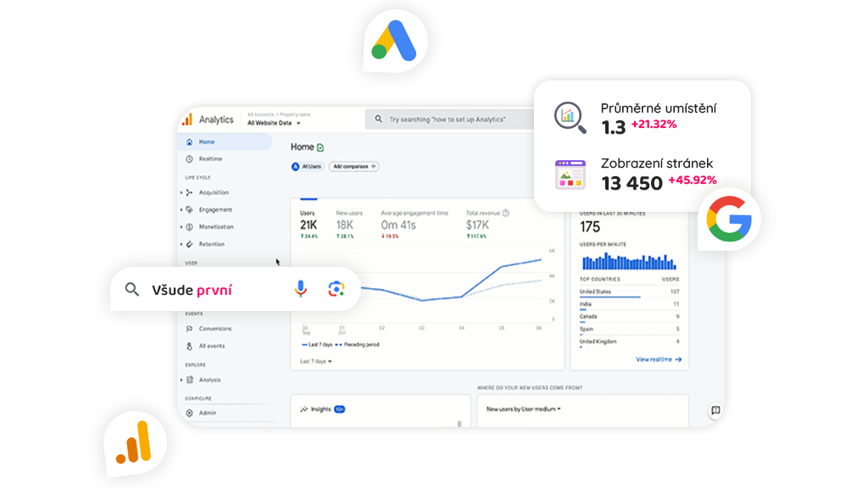Click the green verified icon beside the Home heading
Viewport: 868px width, 488px height.
tap(320, 147)
